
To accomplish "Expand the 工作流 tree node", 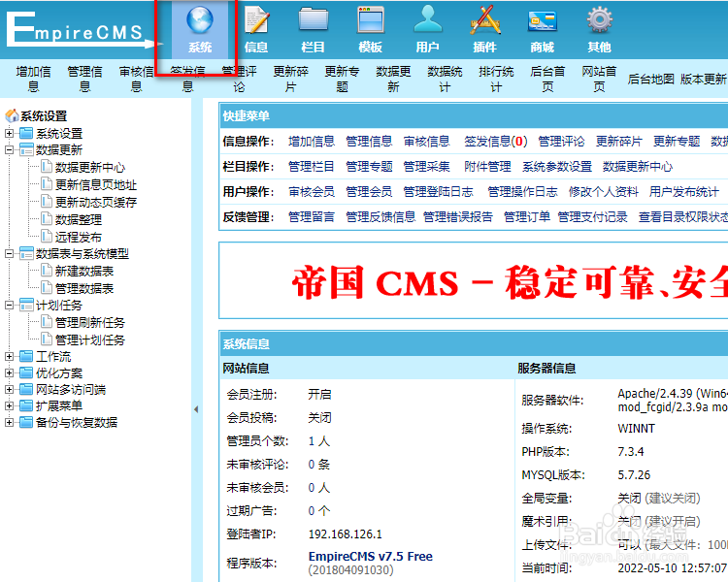I will click(x=9, y=356).
